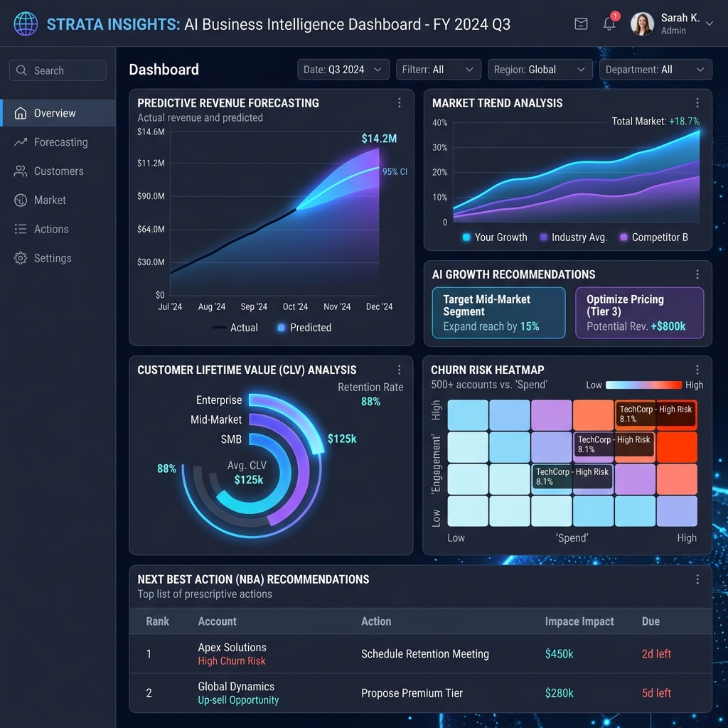Click the search magnifier icon
This screenshot has width=728, height=728.
(x=21, y=70)
